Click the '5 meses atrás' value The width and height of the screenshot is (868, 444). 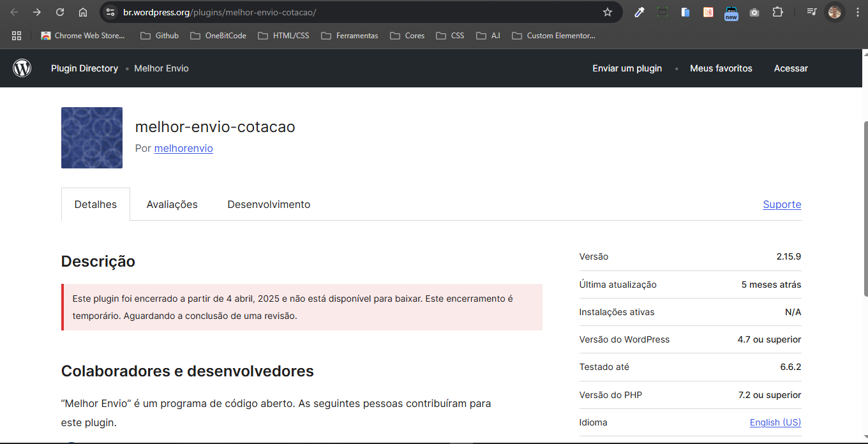coord(772,285)
